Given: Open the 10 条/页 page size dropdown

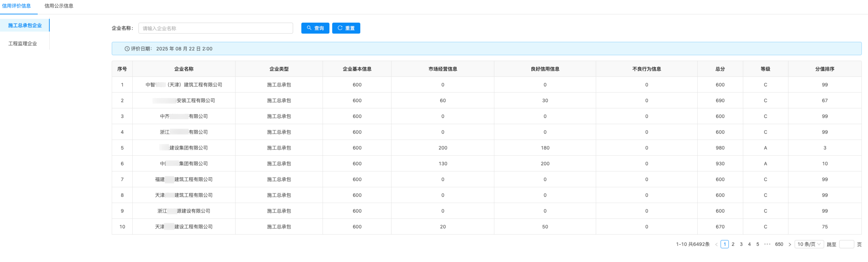Looking at the screenshot, I should [809, 244].
